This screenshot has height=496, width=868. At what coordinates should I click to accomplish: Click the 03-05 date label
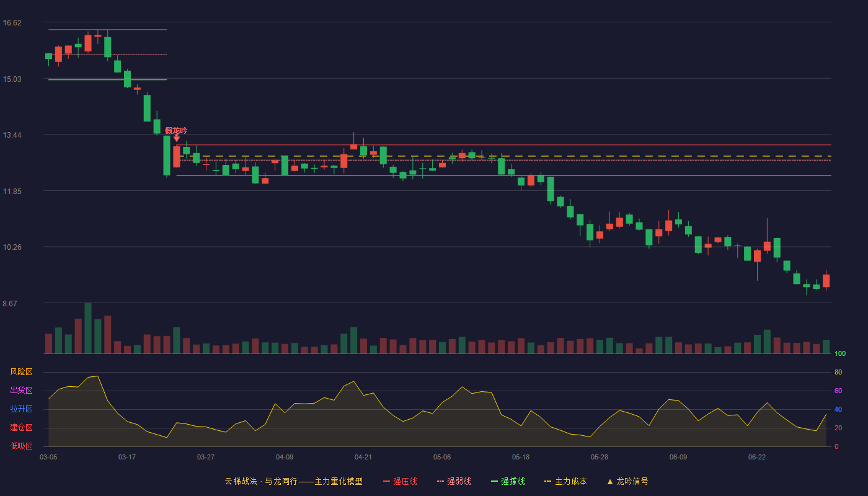point(48,457)
